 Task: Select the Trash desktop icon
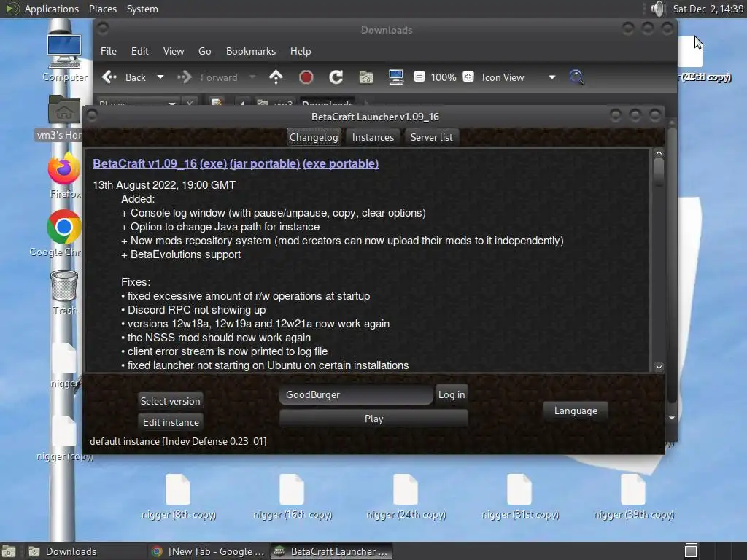tap(64, 292)
